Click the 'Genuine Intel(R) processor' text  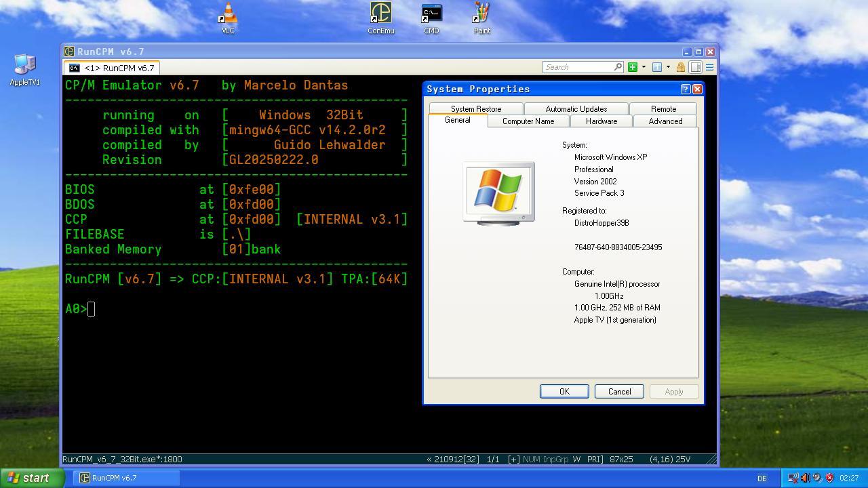(x=617, y=284)
